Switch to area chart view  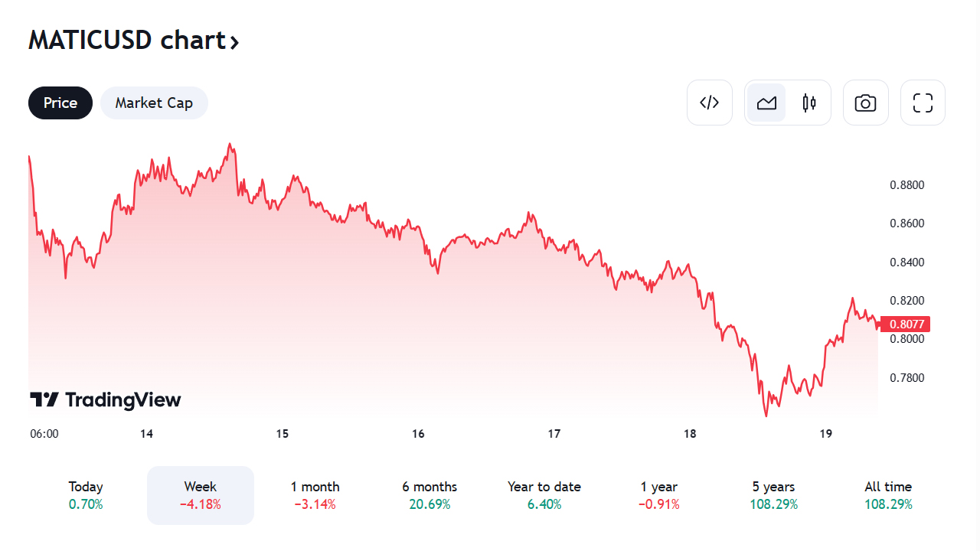pos(766,103)
